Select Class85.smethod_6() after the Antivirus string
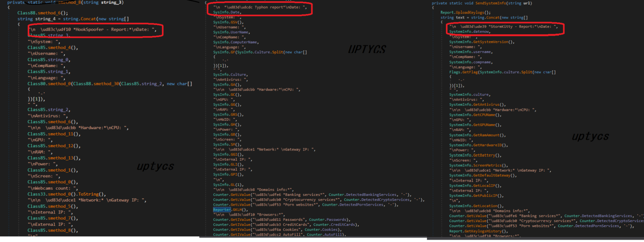Image resolution: width=644 pixels, height=242 pixels. [53, 122]
